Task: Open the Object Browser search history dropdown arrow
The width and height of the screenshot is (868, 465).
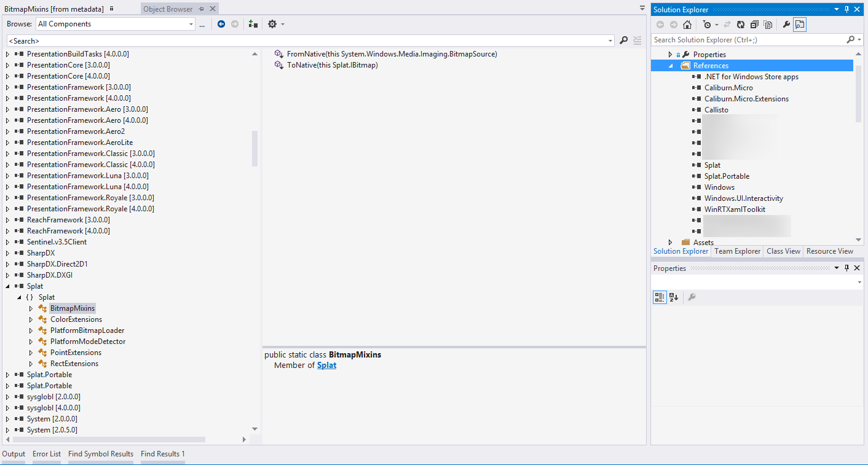Action: pyautogui.click(x=610, y=41)
